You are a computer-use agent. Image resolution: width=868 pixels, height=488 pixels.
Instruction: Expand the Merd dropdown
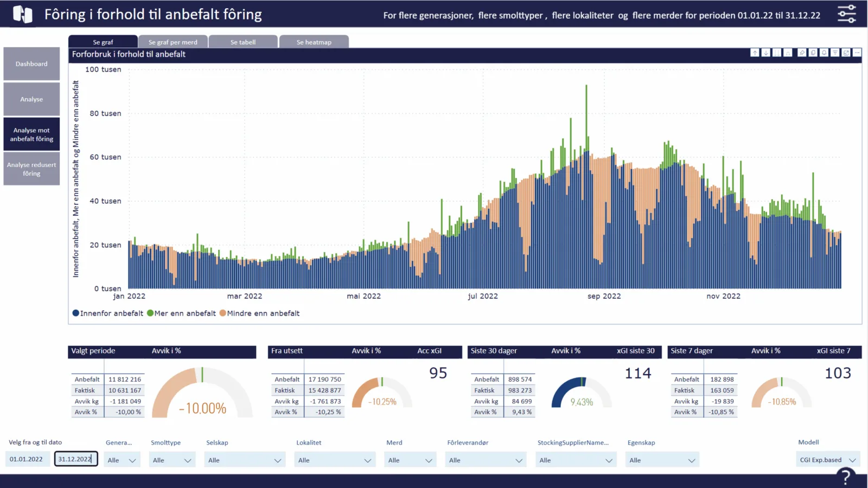[x=411, y=460]
